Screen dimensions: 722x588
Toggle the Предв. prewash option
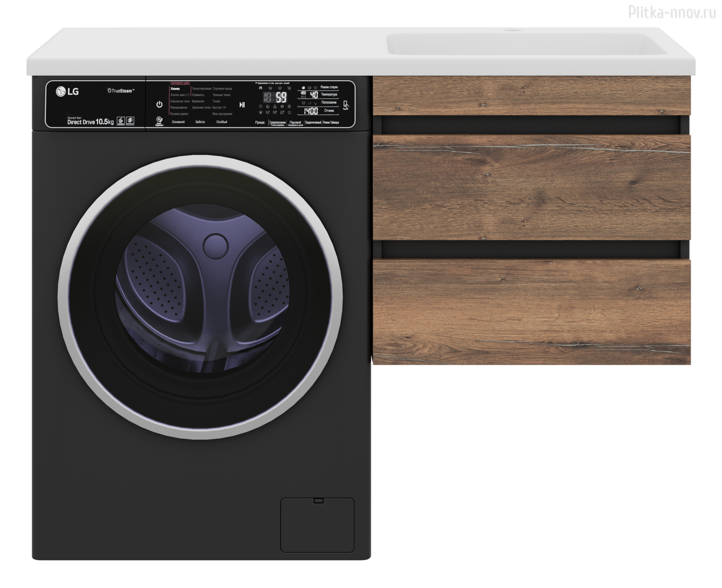click(260, 123)
